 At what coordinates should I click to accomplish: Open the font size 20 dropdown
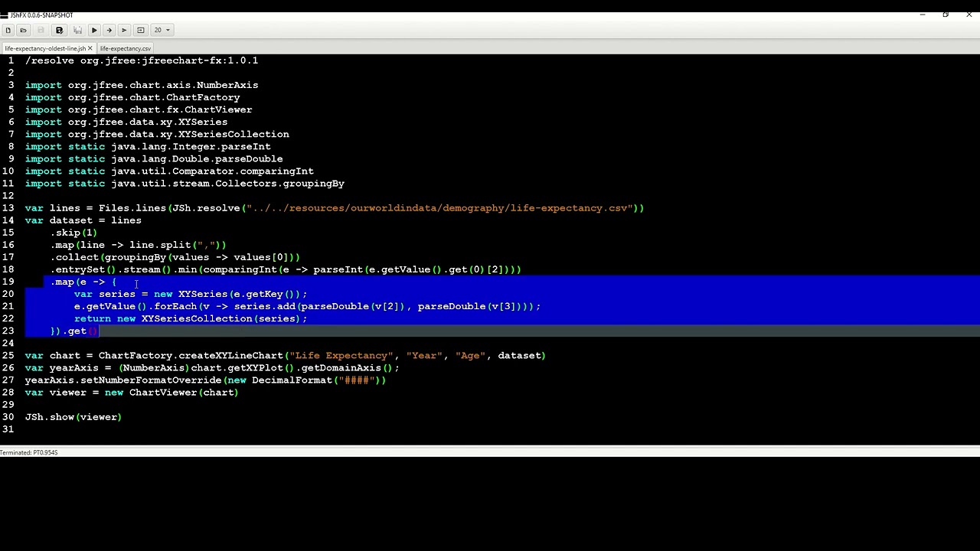coord(162,30)
